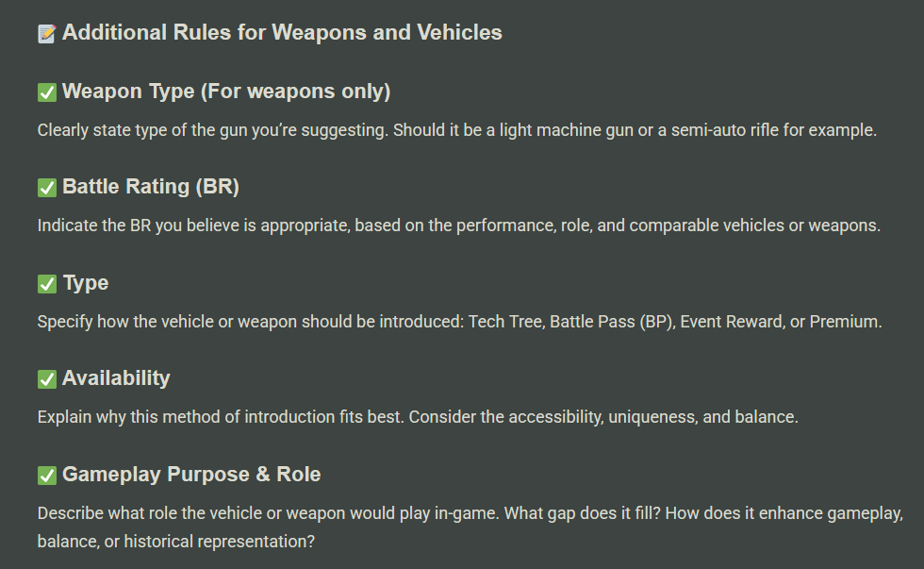Click the paragraph about indicating the appropriate BR

point(459,226)
